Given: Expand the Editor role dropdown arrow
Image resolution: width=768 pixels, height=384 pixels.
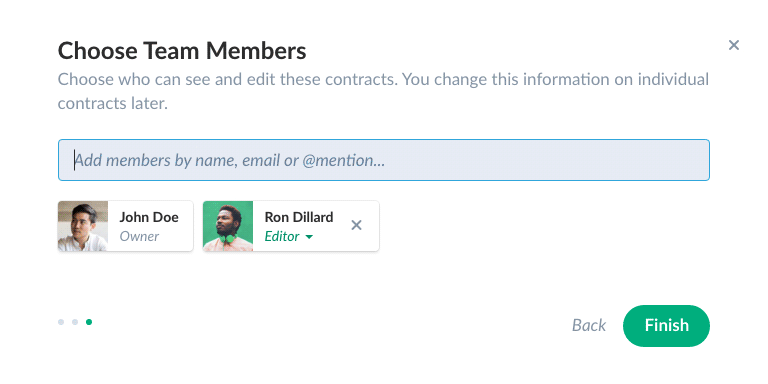Looking at the screenshot, I should coord(309,237).
